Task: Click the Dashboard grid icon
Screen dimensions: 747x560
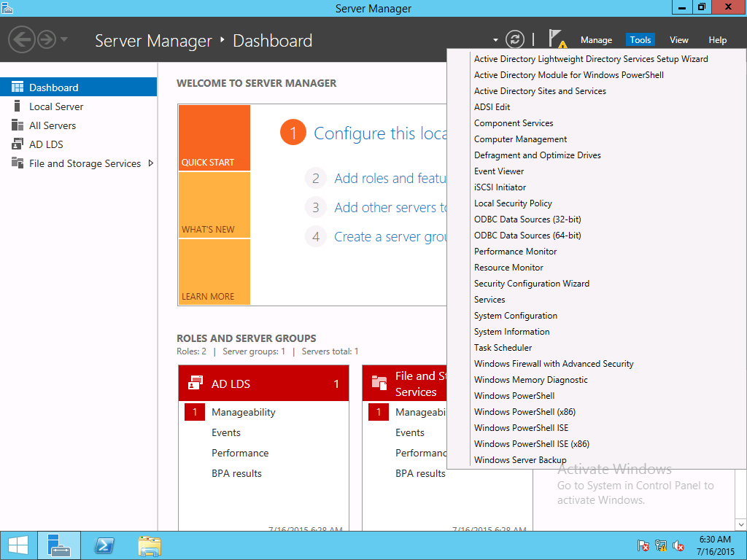Action: tap(18, 87)
